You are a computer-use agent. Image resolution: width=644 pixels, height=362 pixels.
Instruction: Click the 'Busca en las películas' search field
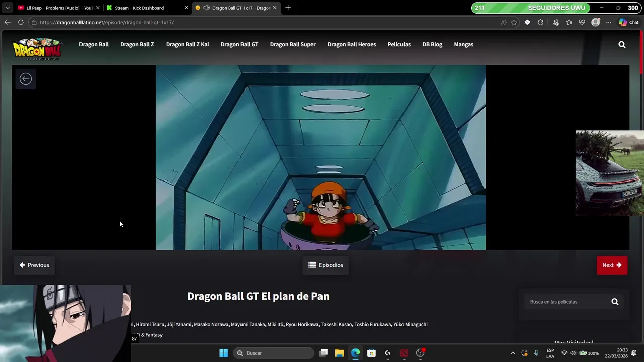coord(566,302)
